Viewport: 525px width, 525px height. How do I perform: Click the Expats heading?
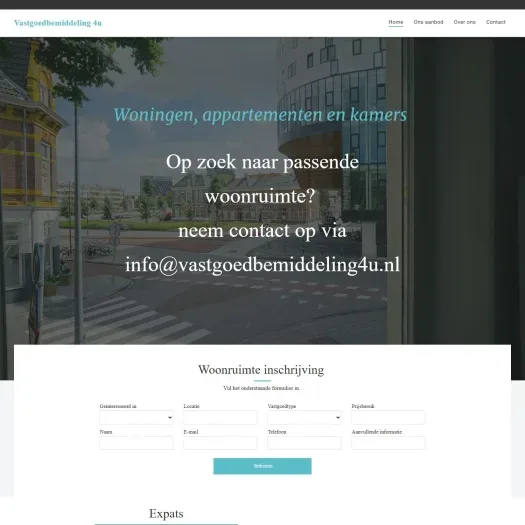(166, 514)
